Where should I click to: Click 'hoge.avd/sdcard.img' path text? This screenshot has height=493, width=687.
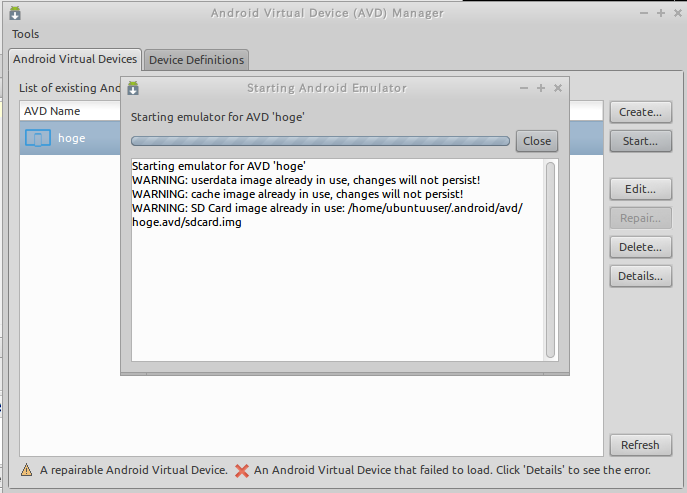[x=187, y=222]
